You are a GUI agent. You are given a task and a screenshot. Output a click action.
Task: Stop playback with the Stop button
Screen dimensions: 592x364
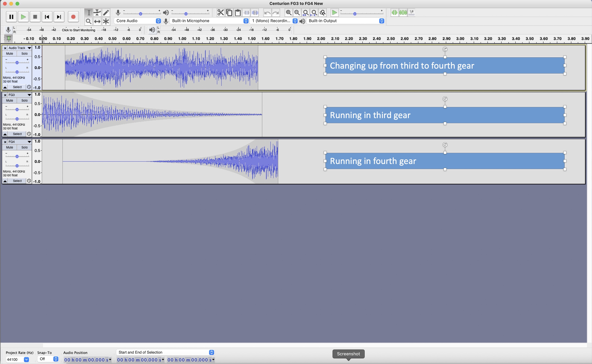coord(35,17)
